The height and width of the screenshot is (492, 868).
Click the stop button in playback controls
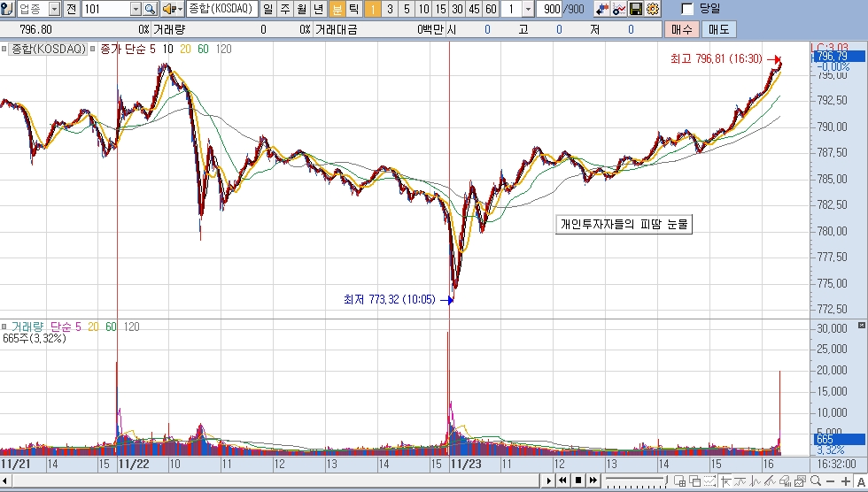[x=577, y=481]
